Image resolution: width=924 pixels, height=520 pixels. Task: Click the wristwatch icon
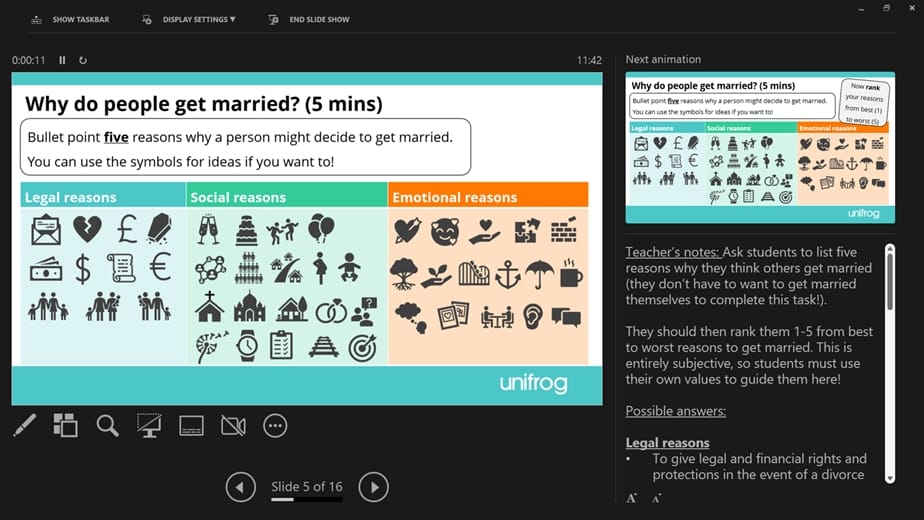click(248, 345)
